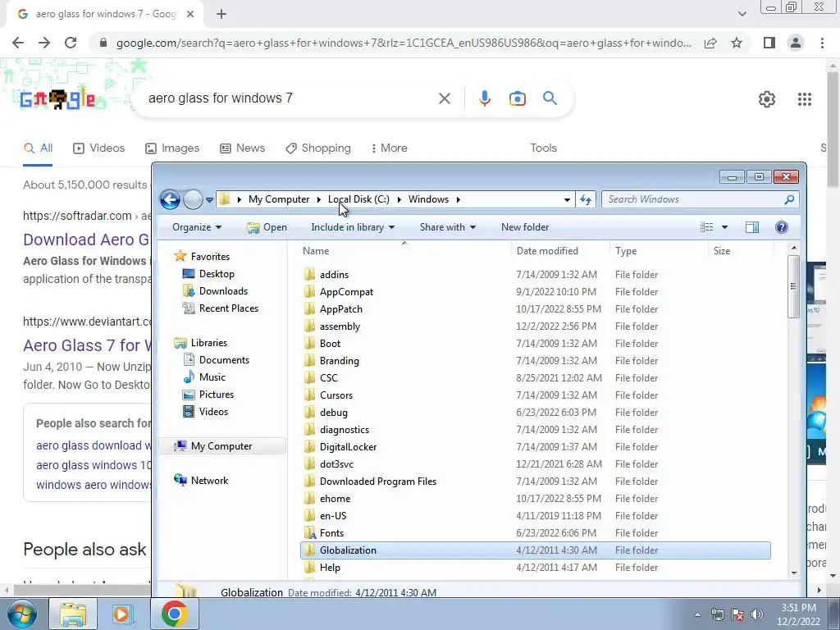Click the Tools button in Google
Image resolution: width=840 pixels, height=630 pixels.
(543, 148)
